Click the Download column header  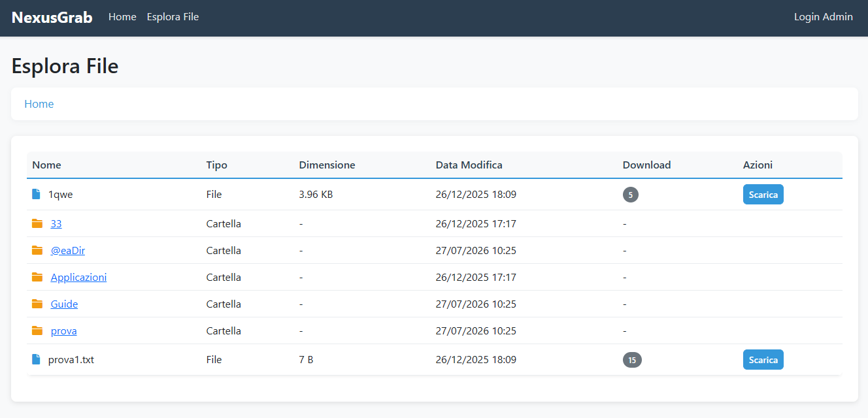coord(647,165)
